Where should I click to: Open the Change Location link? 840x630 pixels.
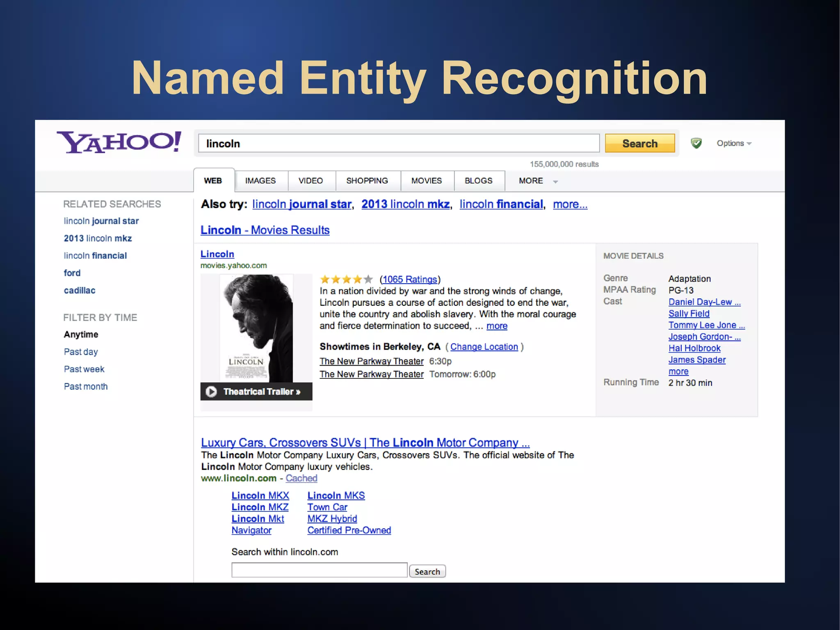(x=484, y=347)
